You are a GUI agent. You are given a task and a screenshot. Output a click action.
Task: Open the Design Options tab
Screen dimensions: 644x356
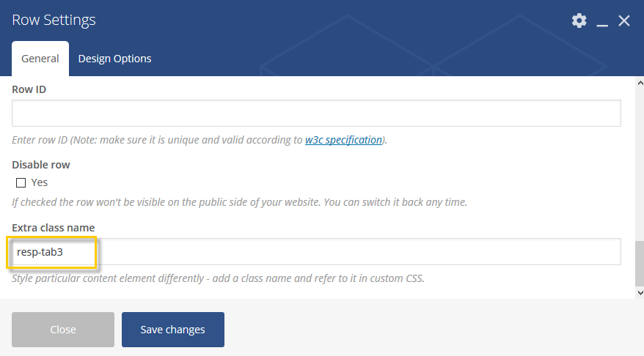[x=114, y=59]
